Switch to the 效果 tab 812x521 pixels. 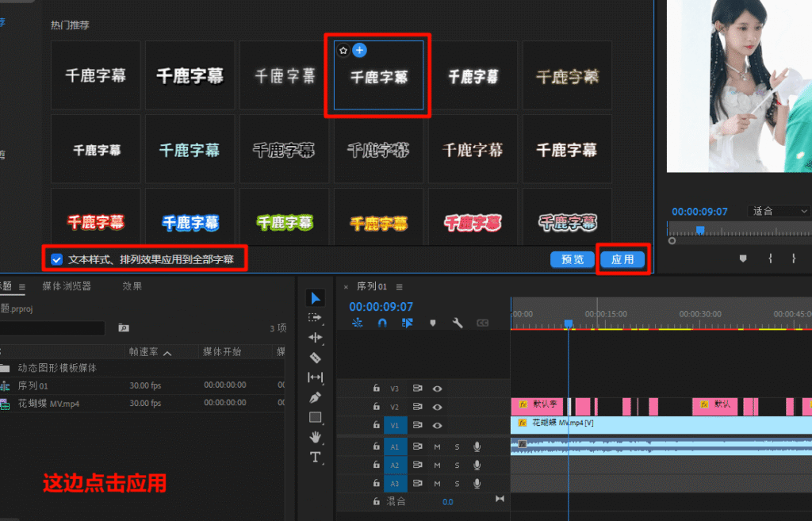[132, 286]
